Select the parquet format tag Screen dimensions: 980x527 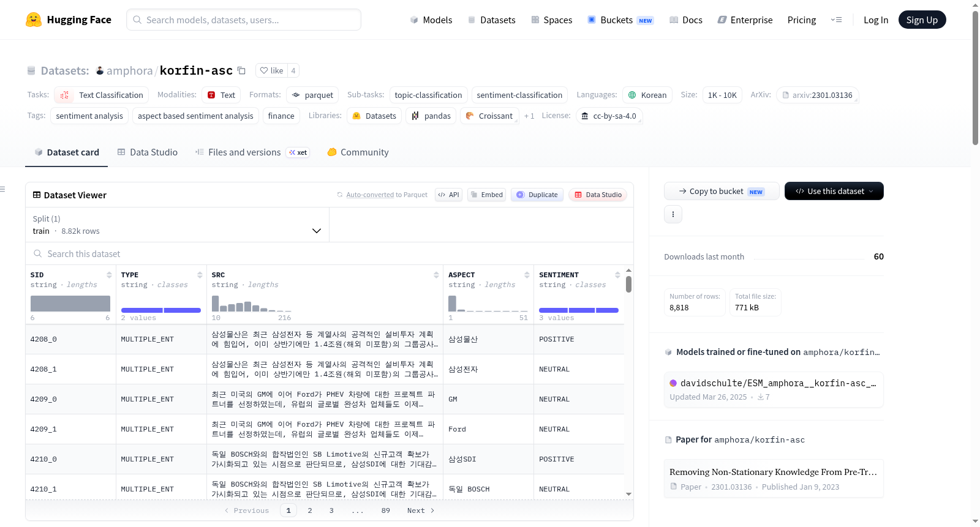pyautogui.click(x=312, y=95)
